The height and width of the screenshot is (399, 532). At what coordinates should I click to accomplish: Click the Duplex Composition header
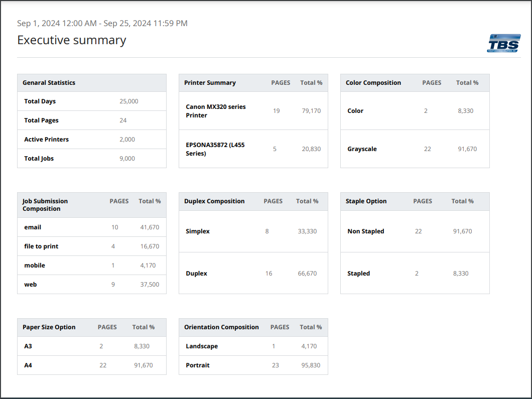pos(214,201)
